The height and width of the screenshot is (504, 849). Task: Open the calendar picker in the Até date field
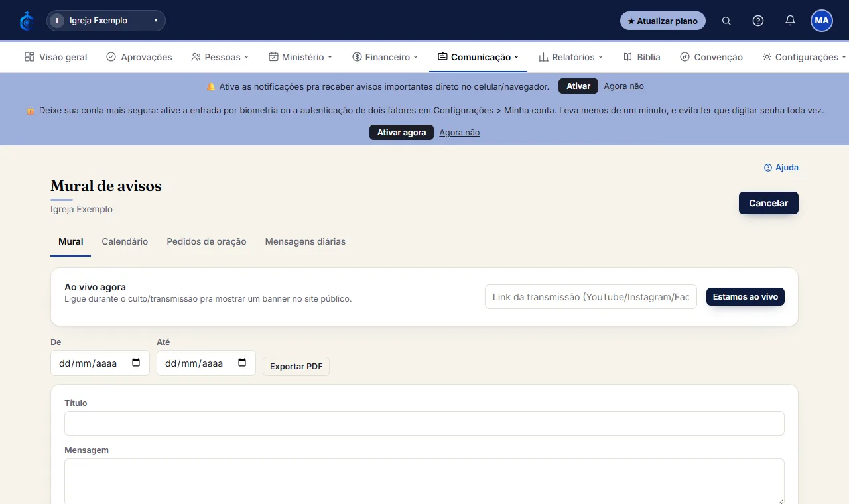[242, 363]
